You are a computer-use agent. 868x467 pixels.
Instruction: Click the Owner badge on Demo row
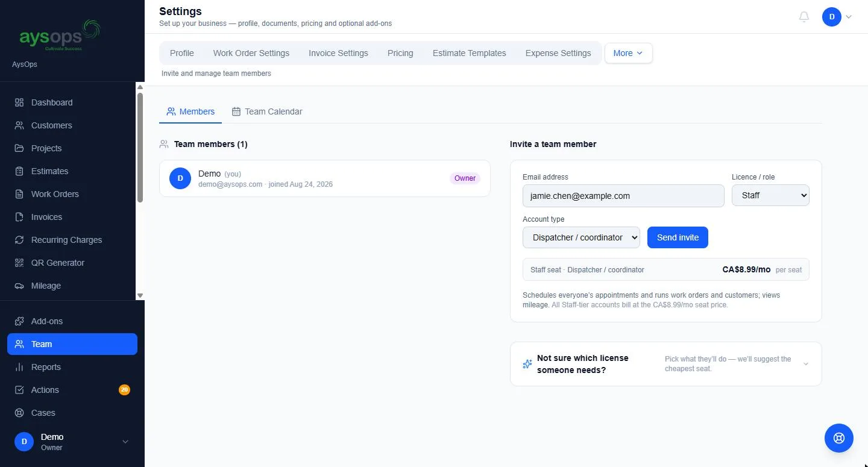pos(465,178)
